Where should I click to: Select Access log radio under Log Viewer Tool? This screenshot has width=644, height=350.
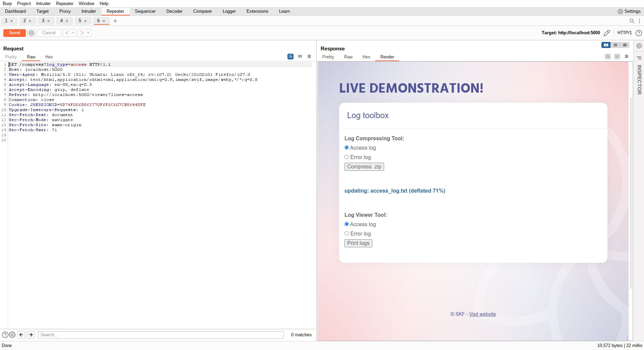click(x=347, y=224)
